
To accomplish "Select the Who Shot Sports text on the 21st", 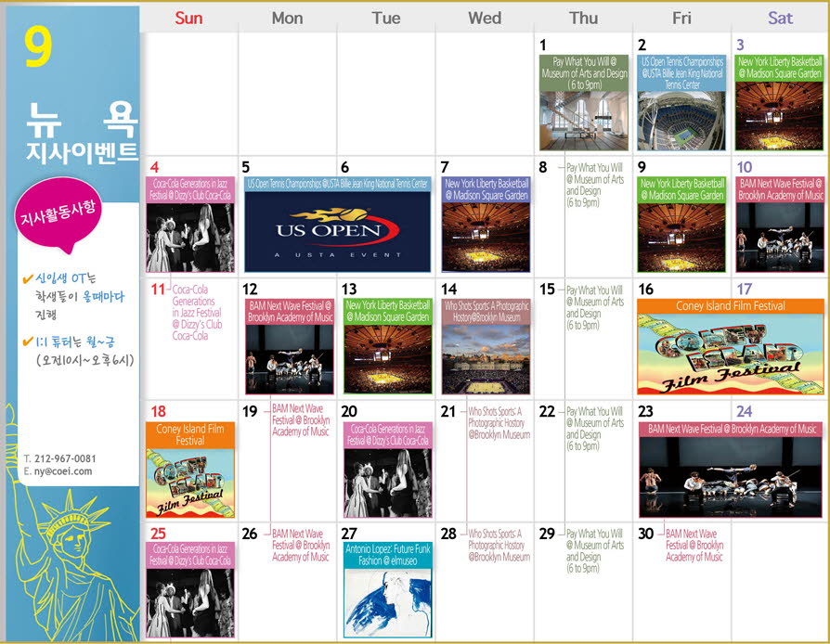I will coord(499,423).
